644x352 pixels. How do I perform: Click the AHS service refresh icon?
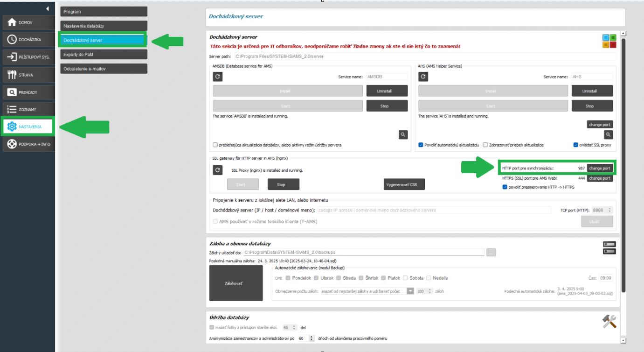[x=423, y=77]
